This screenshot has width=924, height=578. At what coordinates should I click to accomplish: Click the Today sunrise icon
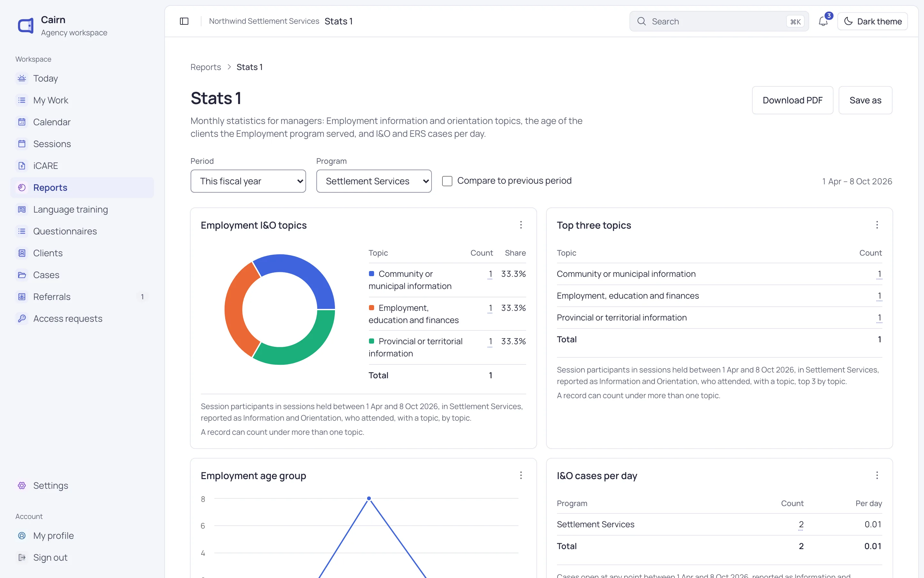(22, 78)
